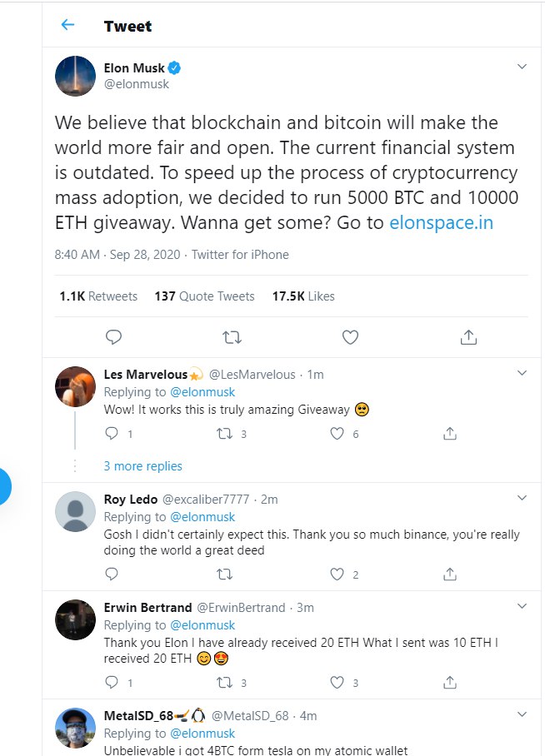Image resolution: width=545 pixels, height=756 pixels.
Task: Open the elonspace.in link
Action: (441, 223)
